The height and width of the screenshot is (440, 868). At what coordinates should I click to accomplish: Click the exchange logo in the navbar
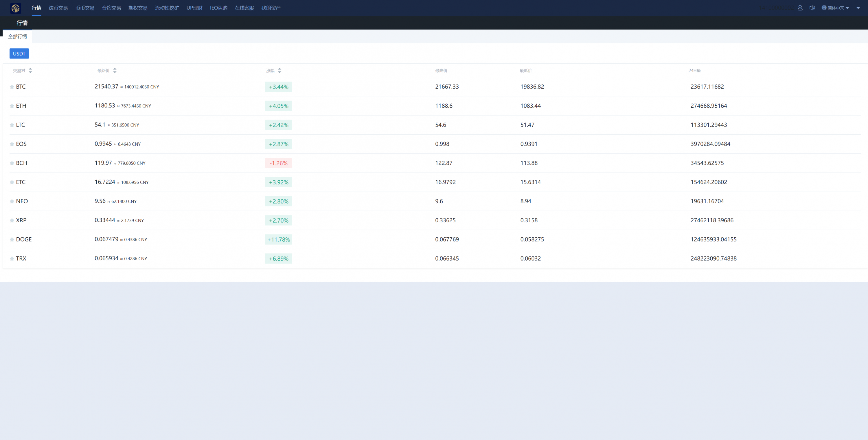tap(16, 8)
